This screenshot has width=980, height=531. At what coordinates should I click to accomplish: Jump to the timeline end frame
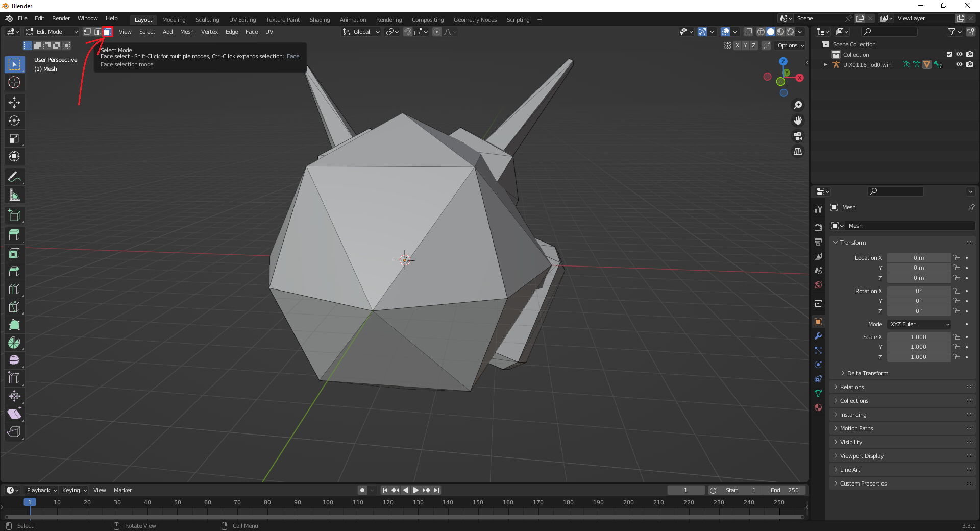437,490
